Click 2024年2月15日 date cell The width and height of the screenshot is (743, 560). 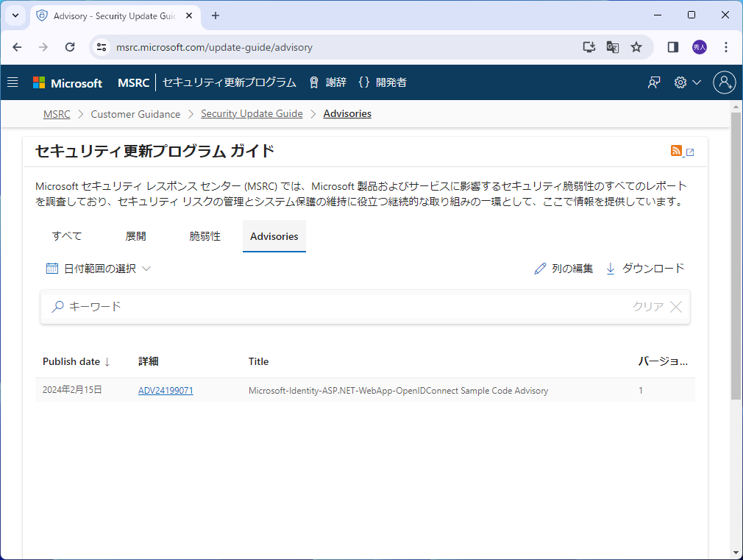point(73,390)
